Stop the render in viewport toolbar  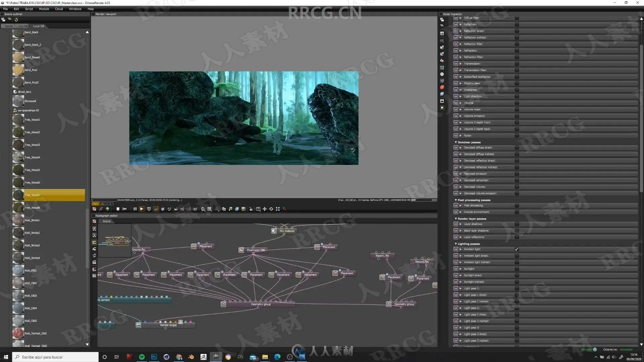coord(118,209)
